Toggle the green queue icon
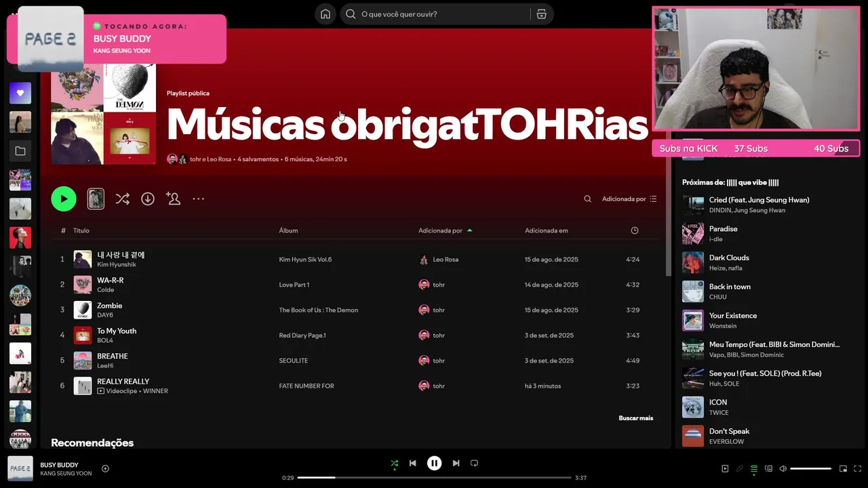Image resolution: width=868 pixels, height=488 pixels. click(x=753, y=468)
